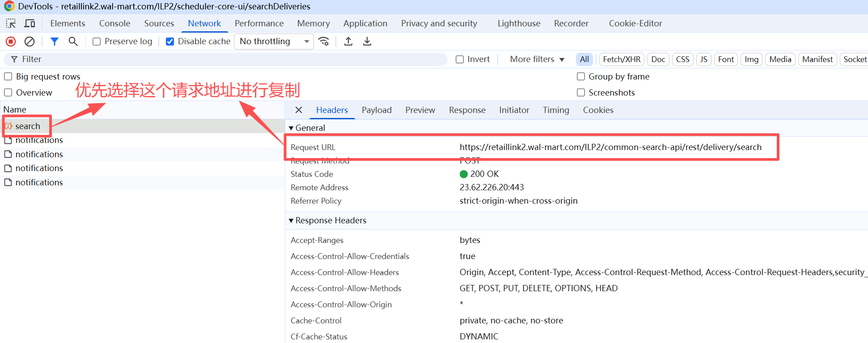
Task: Toggle the device toolbar icon
Action: 30,23
